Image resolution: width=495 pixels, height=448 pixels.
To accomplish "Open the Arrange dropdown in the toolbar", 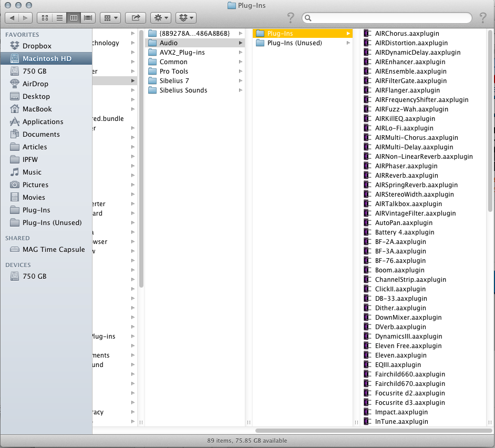I will click(110, 17).
